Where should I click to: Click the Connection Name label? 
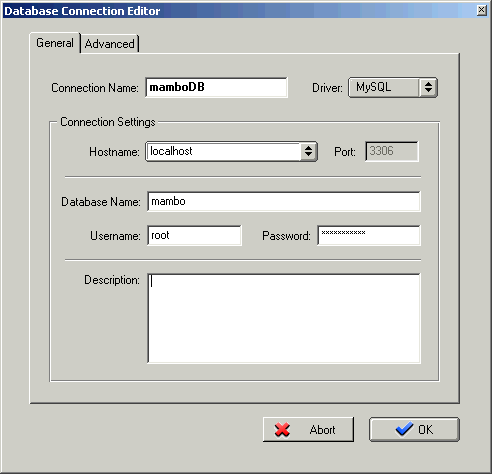tap(95, 88)
